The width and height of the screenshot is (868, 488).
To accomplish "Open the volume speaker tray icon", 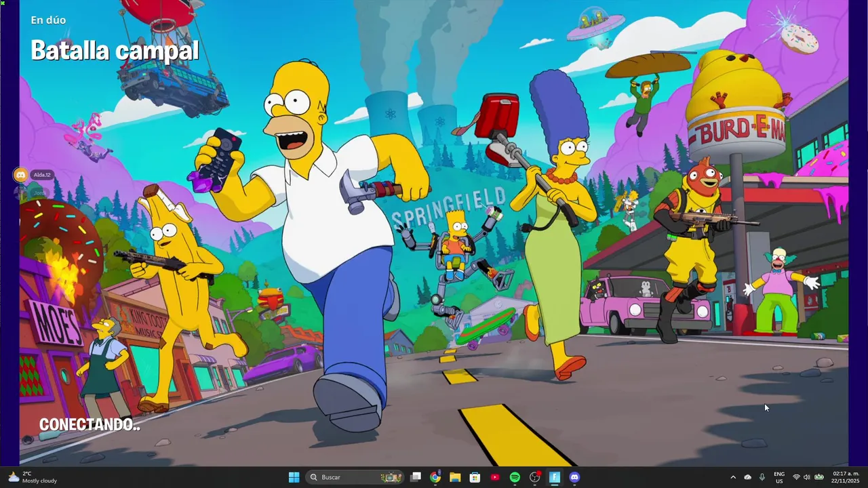I will pyautogui.click(x=807, y=477).
